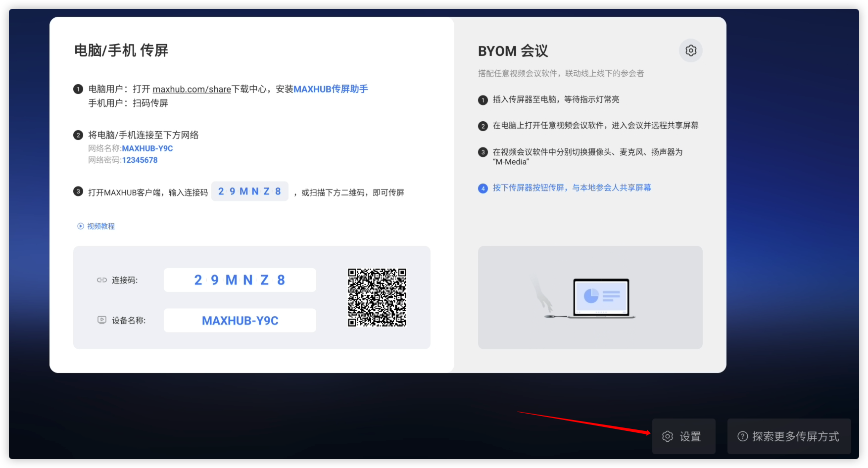This screenshot has height=468, width=868.
Task: Click the 设置 button at bottom
Action: [x=683, y=436]
